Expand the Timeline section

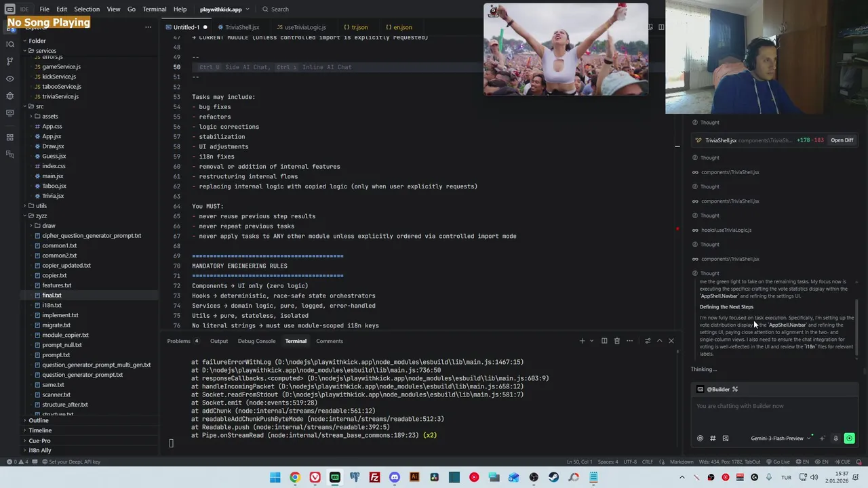coord(40,430)
